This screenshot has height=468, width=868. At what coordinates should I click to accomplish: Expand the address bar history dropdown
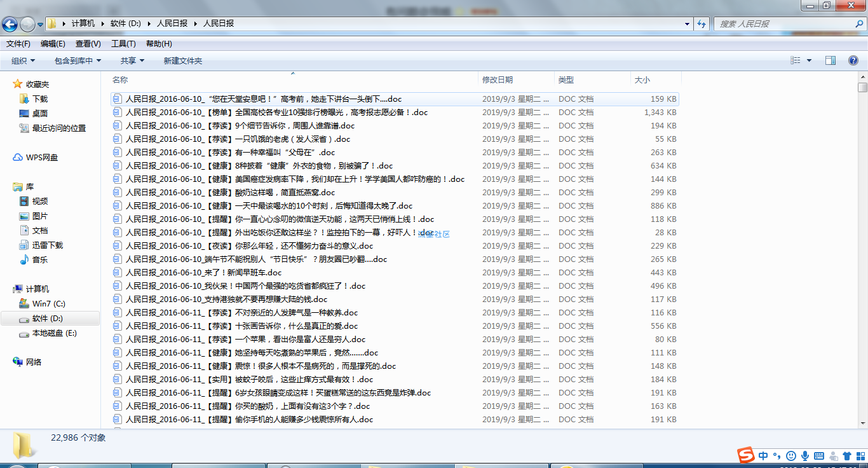click(x=688, y=24)
